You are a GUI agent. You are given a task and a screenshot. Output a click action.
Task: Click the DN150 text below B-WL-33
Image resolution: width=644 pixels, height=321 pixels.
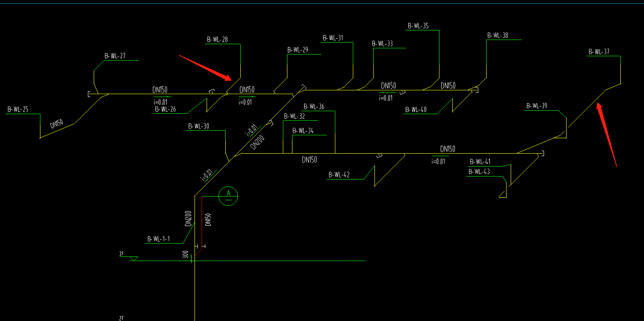coord(388,86)
